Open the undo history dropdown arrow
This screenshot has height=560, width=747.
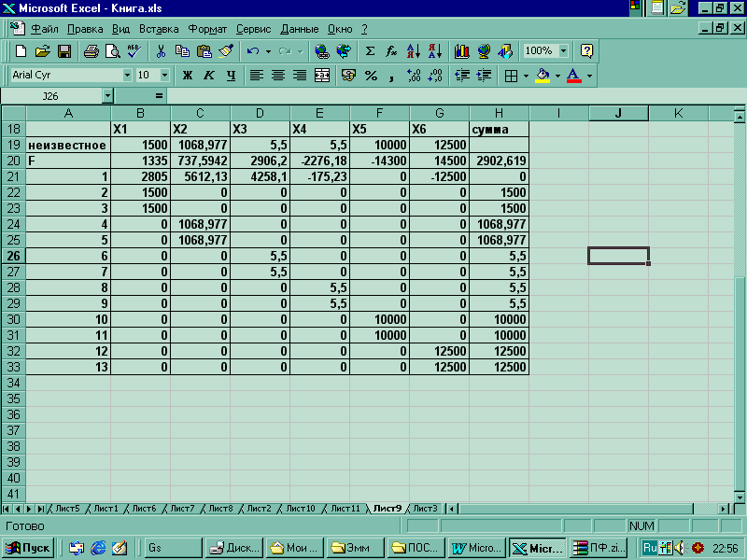coord(268,51)
